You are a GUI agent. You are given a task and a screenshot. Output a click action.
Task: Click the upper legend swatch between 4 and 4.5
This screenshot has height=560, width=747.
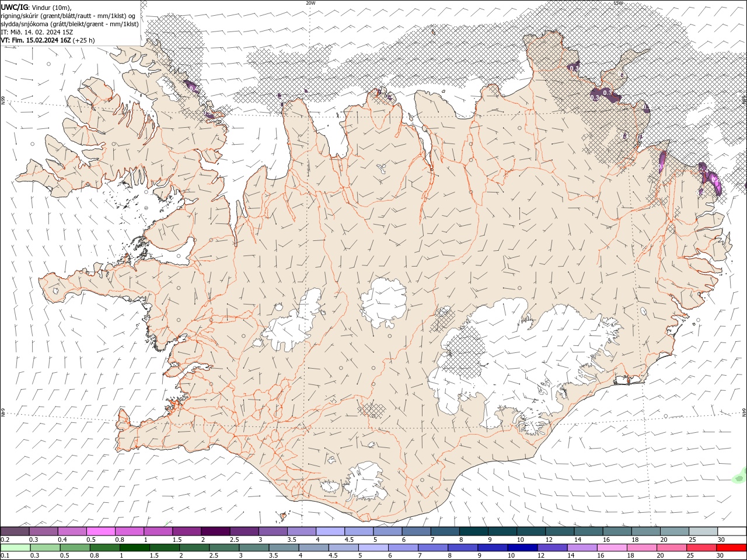pyautogui.click(x=330, y=531)
